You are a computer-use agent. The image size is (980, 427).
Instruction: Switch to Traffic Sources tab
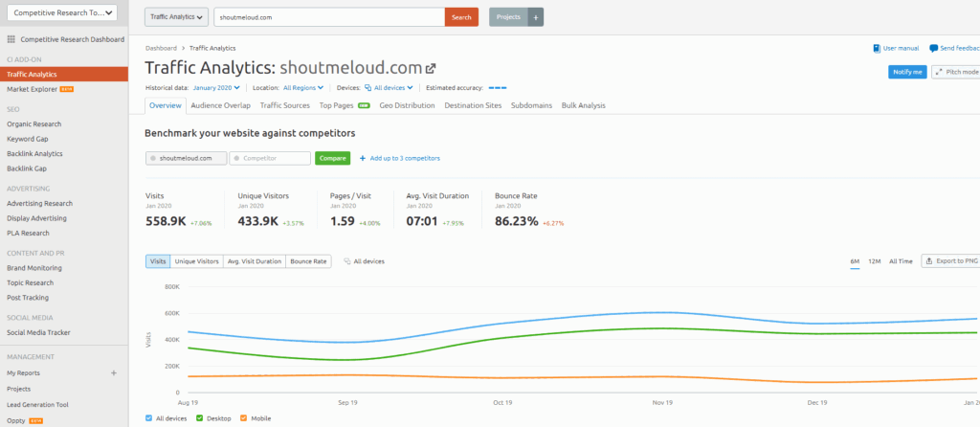285,105
